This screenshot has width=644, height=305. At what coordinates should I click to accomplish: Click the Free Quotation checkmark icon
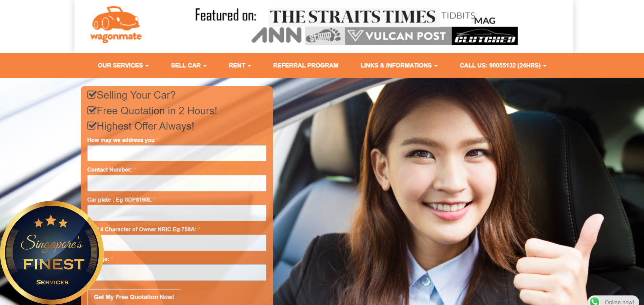point(92,110)
